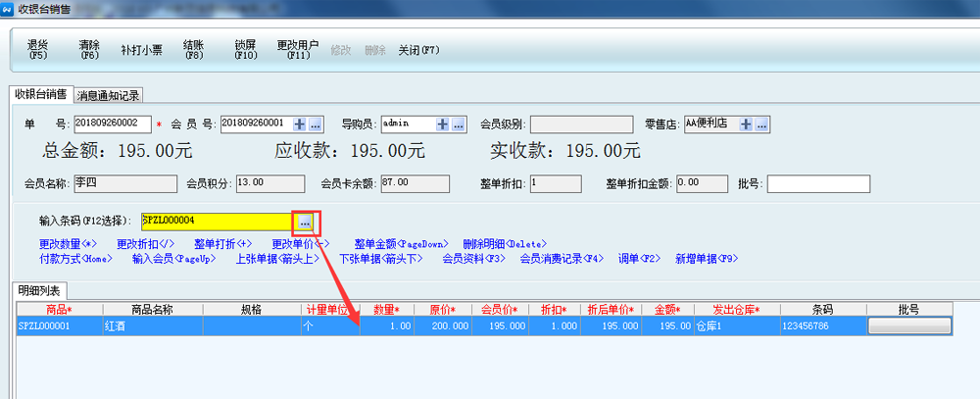Click the ellipsis browse button beside 会员号
Screen dimensions: 980x399
[x=316, y=125]
